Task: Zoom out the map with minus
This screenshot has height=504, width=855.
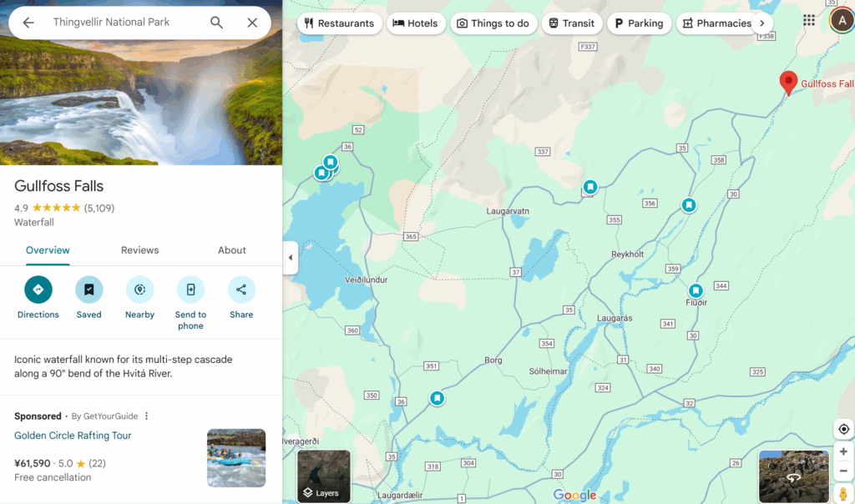Action: [843, 471]
